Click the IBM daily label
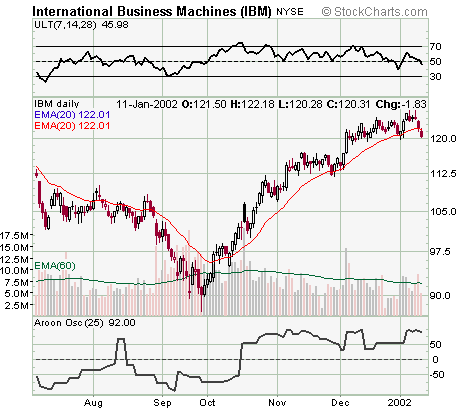The image size is (460, 414). click(x=57, y=104)
